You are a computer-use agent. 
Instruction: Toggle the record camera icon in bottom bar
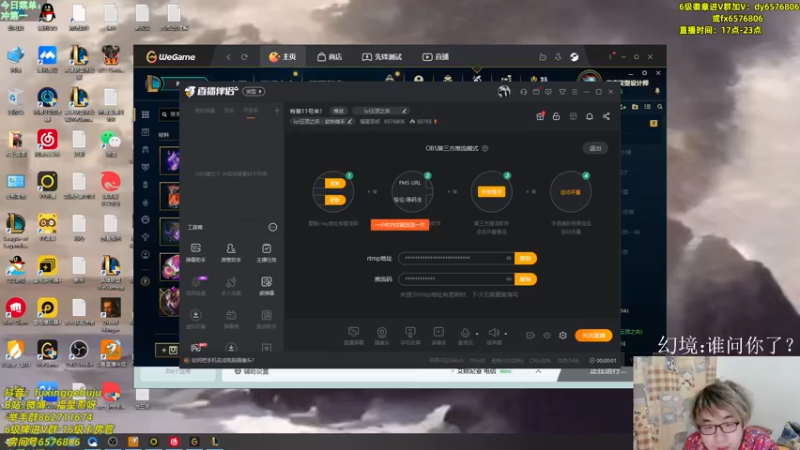pos(531,335)
